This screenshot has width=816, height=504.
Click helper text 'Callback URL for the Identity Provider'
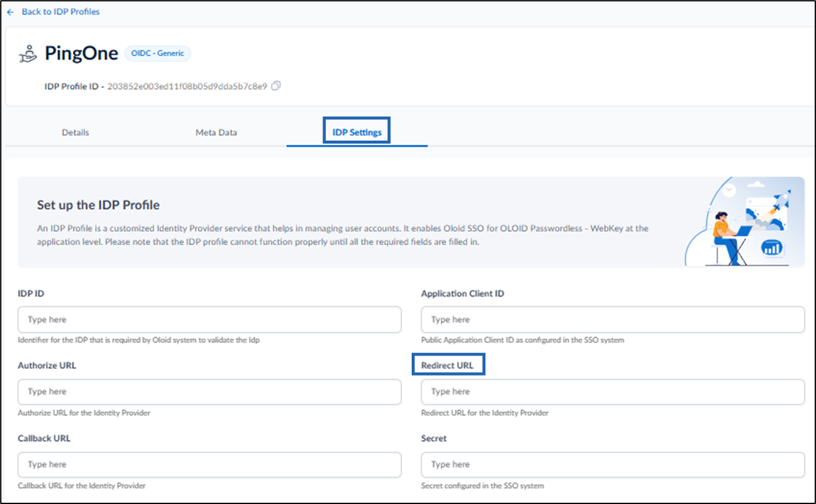[82, 486]
